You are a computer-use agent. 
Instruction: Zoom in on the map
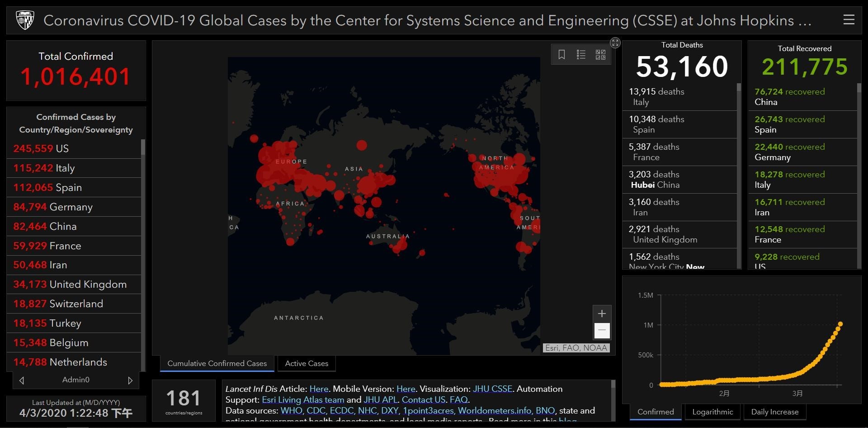[x=602, y=314]
